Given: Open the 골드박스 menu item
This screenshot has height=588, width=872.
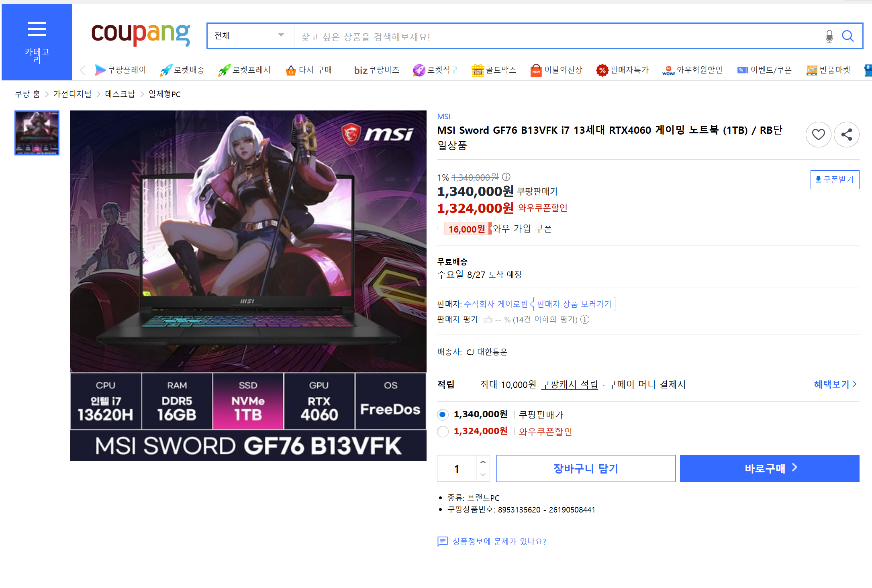Looking at the screenshot, I should pyautogui.click(x=494, y=70).
